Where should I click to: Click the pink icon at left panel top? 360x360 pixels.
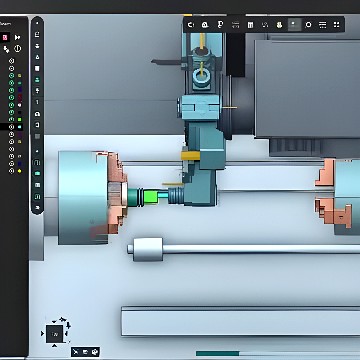coord(5,37)
